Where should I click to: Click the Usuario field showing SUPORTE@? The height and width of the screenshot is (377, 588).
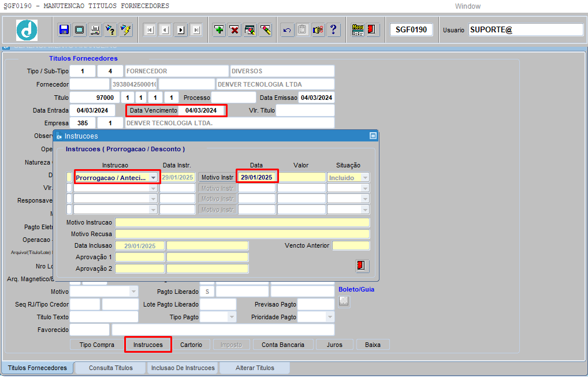click(526, 30)
